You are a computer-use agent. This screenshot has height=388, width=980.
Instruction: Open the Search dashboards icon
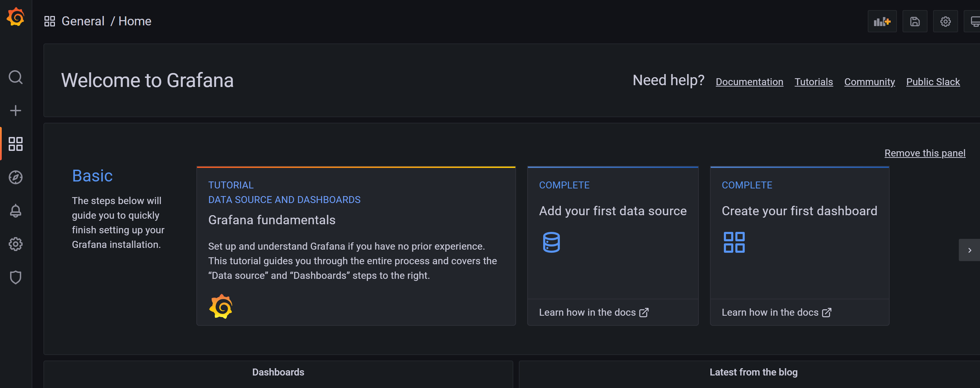[16, 77]
